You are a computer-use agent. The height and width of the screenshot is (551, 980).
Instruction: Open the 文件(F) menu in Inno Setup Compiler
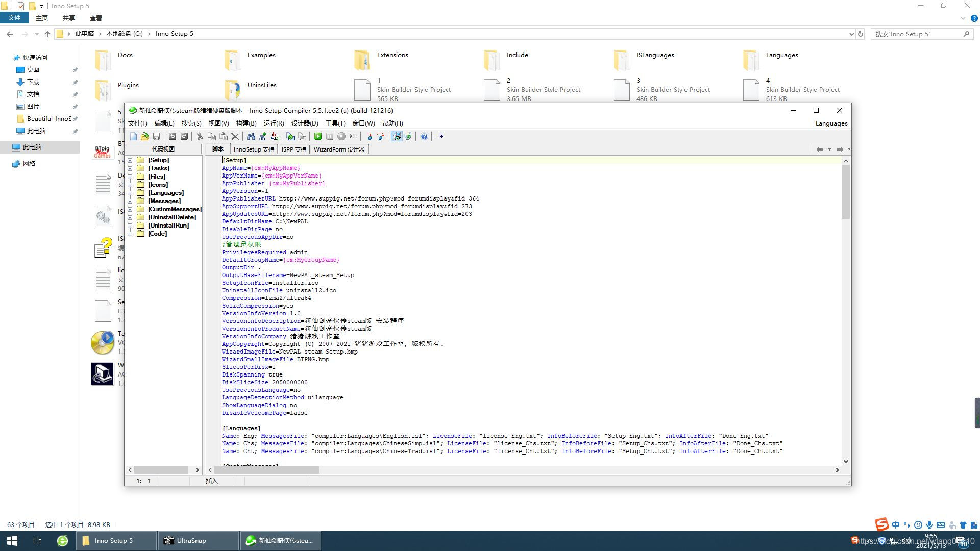pos(137,123)
